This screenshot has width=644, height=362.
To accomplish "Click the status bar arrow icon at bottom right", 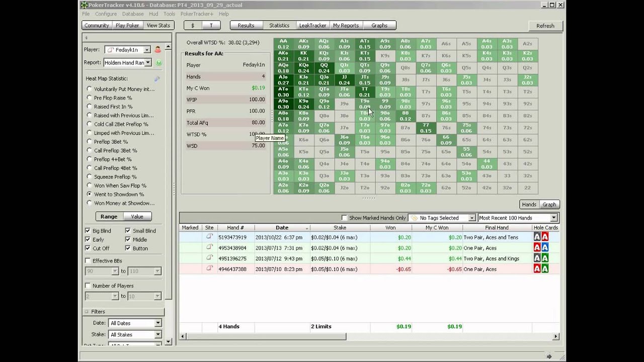I will (x=549, y=356).
